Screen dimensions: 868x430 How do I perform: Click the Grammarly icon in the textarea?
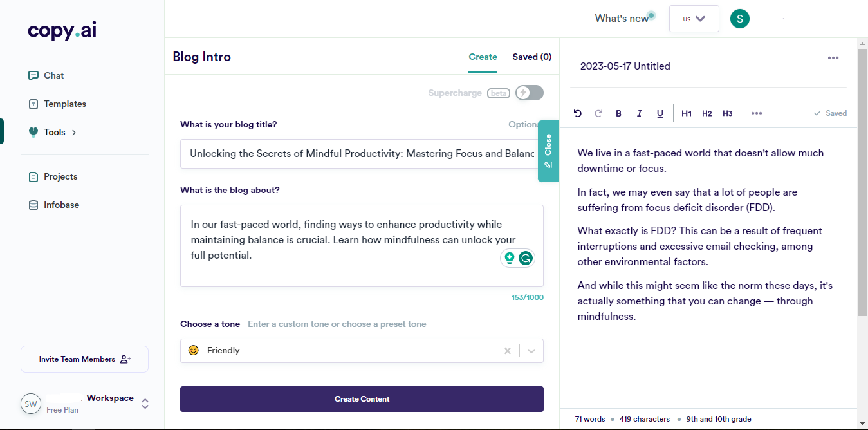point(526,258)
